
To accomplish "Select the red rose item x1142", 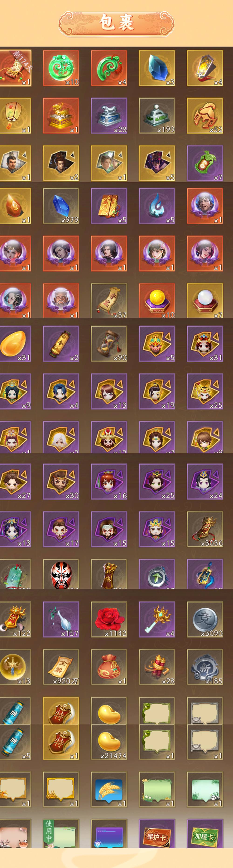I will click(x=109, y=619).
